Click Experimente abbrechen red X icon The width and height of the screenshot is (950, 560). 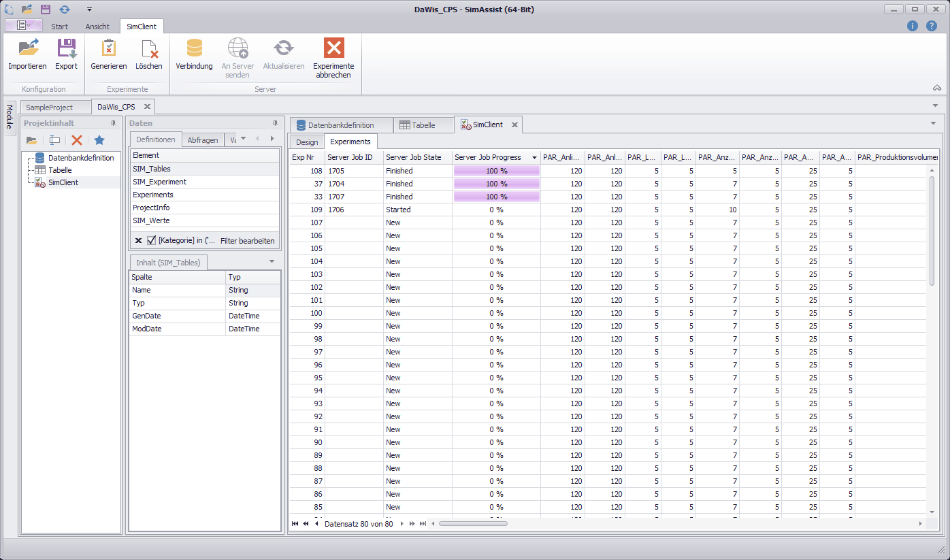(333, 48)
